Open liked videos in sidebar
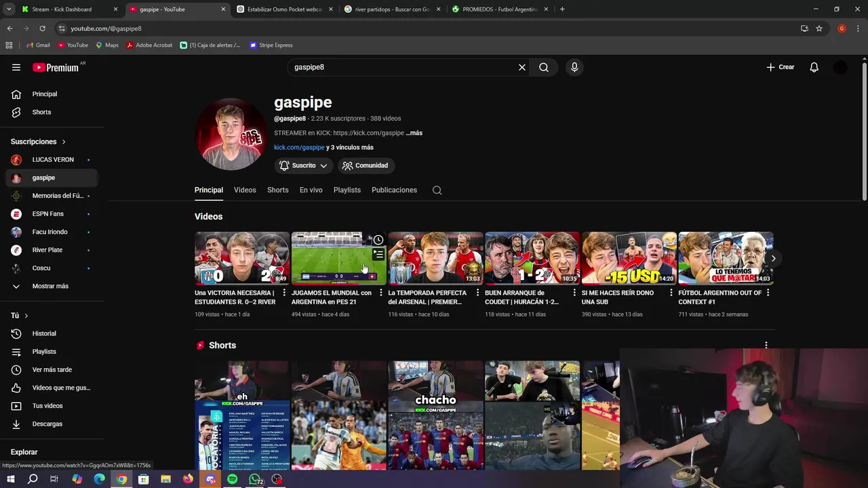 click(52, 388)
